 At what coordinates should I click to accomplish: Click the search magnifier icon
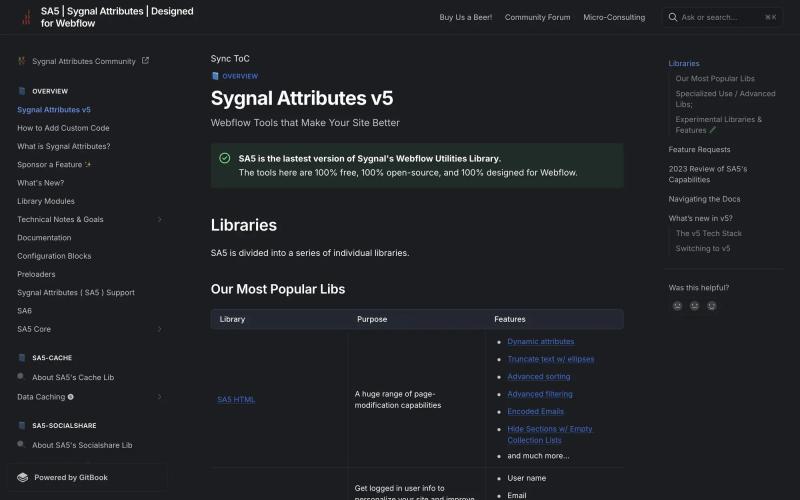pyautogui.click(x=673, y=17)
